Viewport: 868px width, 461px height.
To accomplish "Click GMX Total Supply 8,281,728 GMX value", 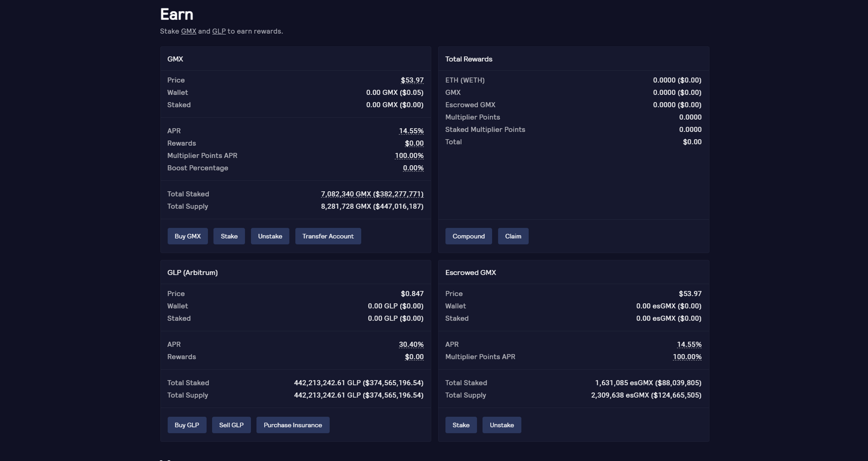I will [x=372, y=206].
